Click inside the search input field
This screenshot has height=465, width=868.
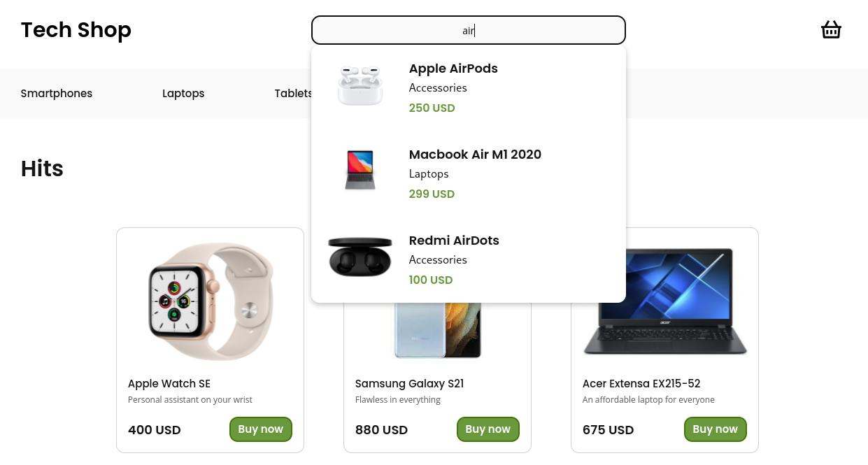pos(469,30)
